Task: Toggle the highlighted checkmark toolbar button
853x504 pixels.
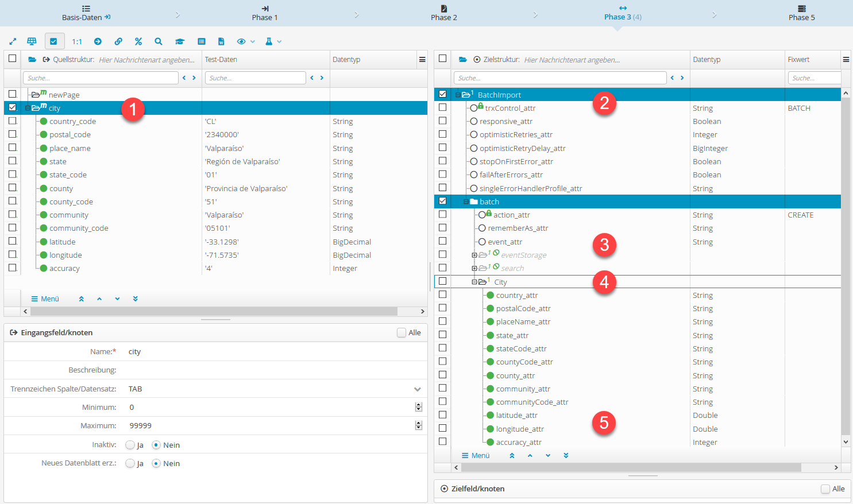Action: tap(53, 41)
